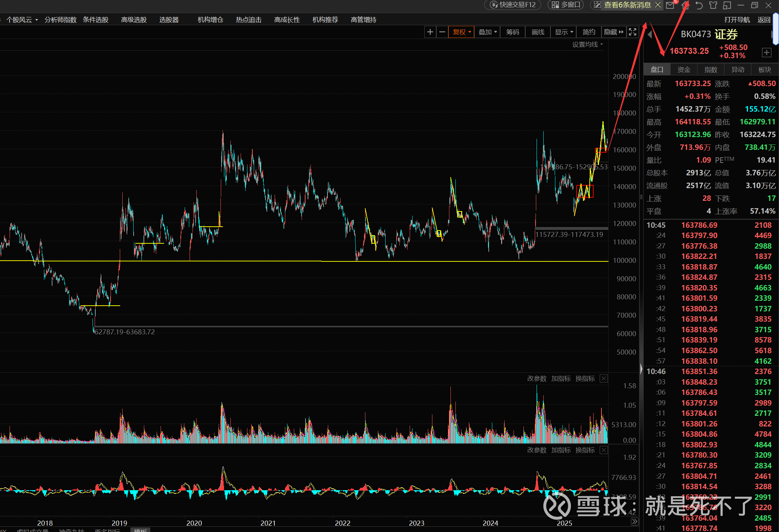This screenshot has height=532, width=779.
Task: Click 改参数 in volume indicator panel
Action: (x=537, y=379)
